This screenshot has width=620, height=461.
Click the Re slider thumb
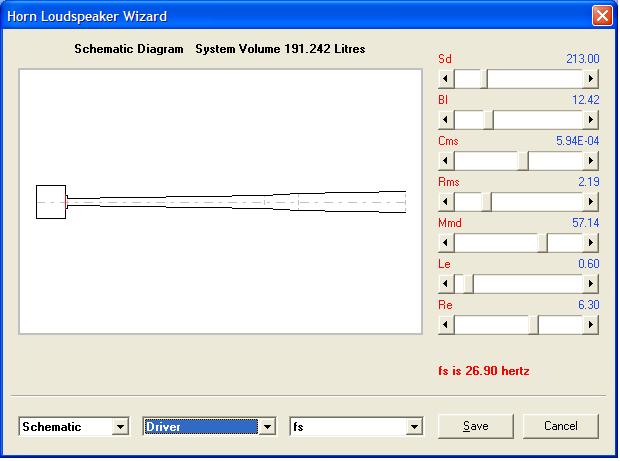(x=533, y=325)
